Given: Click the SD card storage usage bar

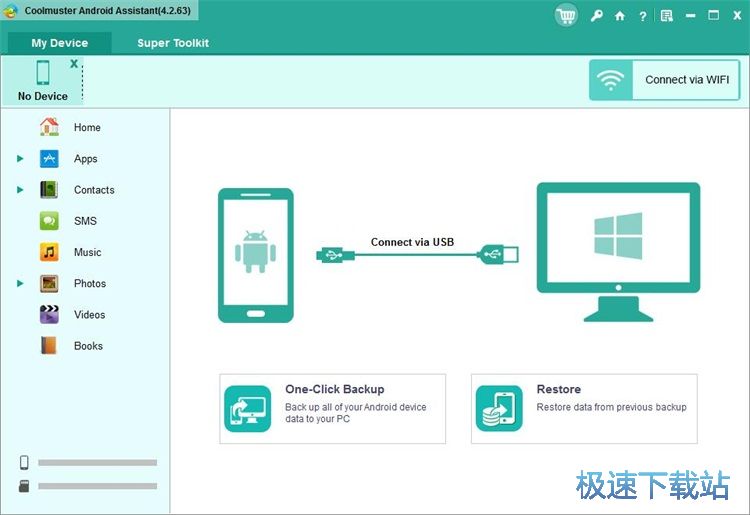Looking at the screenshot, I should point(98,486).
